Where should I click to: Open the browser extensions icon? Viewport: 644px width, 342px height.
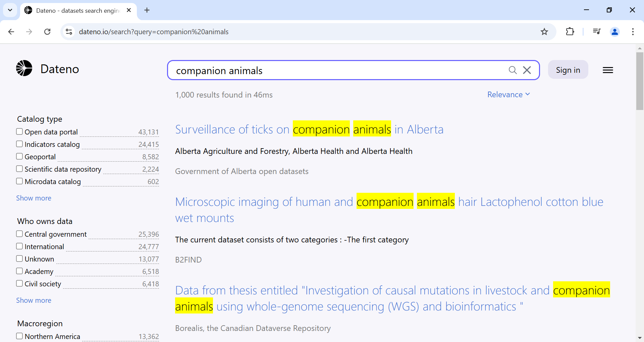coord(570,32)
